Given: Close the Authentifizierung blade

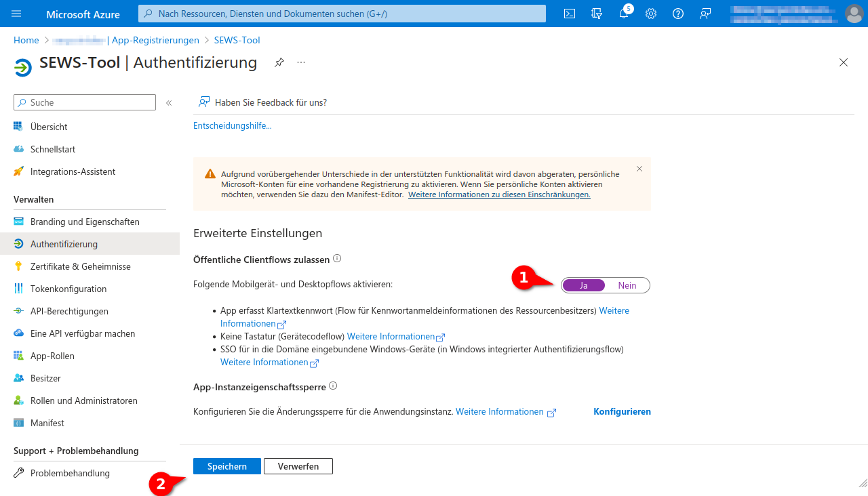Looking at the screenshot, I should [x=844, y=62].
